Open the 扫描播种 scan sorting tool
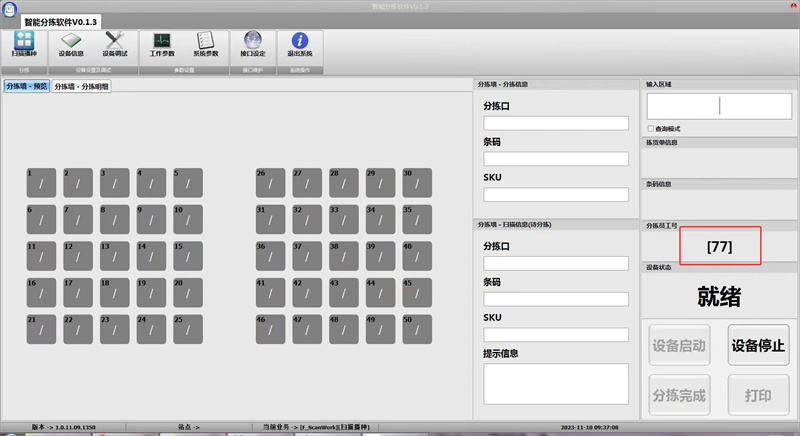800x436 pixels. 24,44
